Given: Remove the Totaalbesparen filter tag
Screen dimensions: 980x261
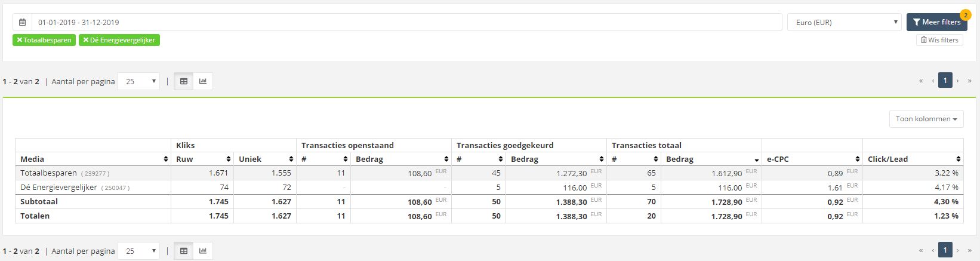Looking at the screenshot, I should 44,40.
